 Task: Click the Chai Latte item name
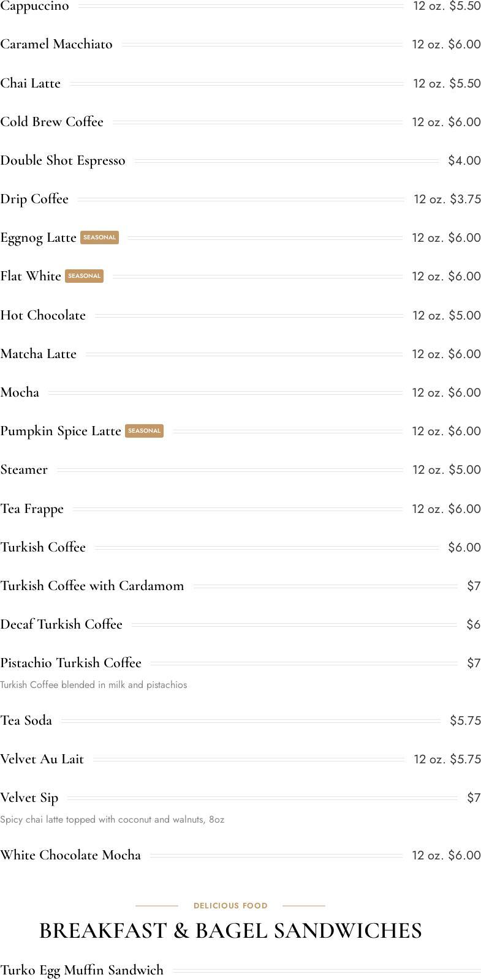[x=31, y=83]
